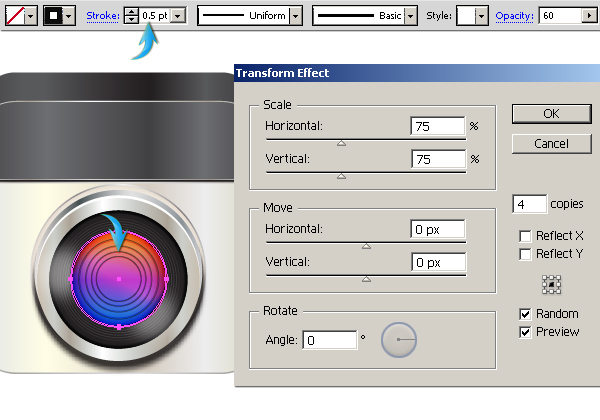
Task: Click Cancel in Transform Effect dialog
Action: click(551, 144)
